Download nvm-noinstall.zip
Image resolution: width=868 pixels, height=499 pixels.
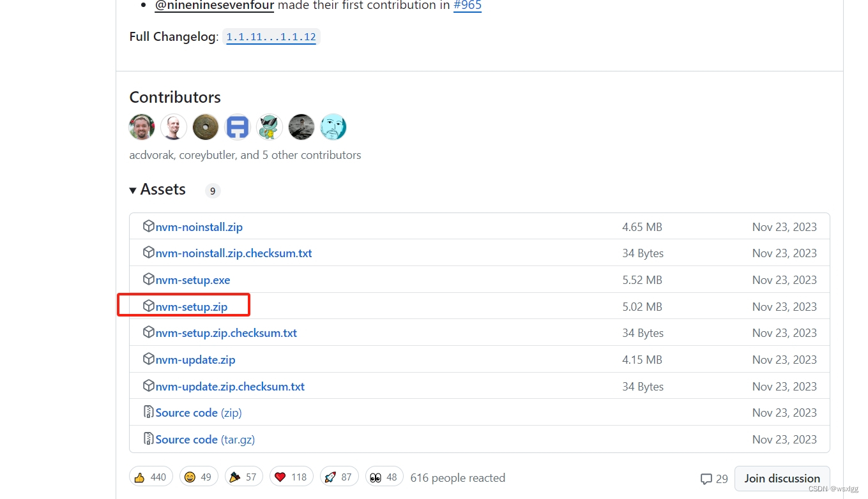[199, 227]
